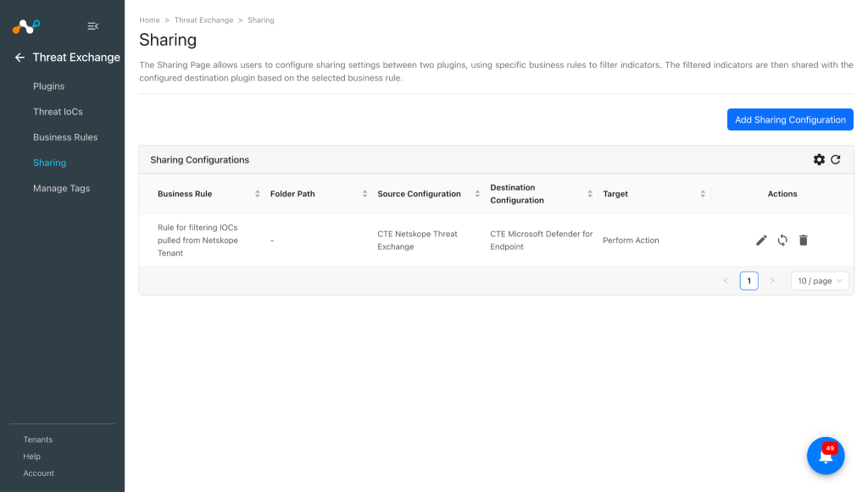Viewport: 868px width, 492px height.
Task: Open Plugins in the sidebar
Action: [x=48, y=86]
